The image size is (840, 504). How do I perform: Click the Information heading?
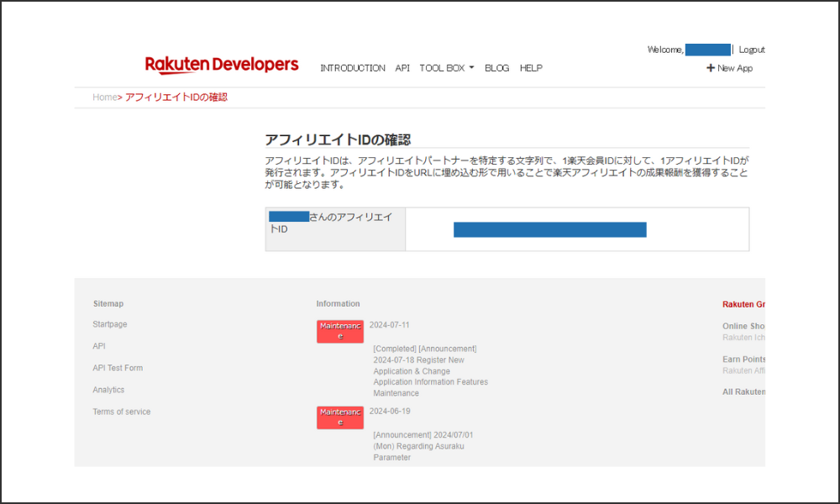tap(338, 304)
